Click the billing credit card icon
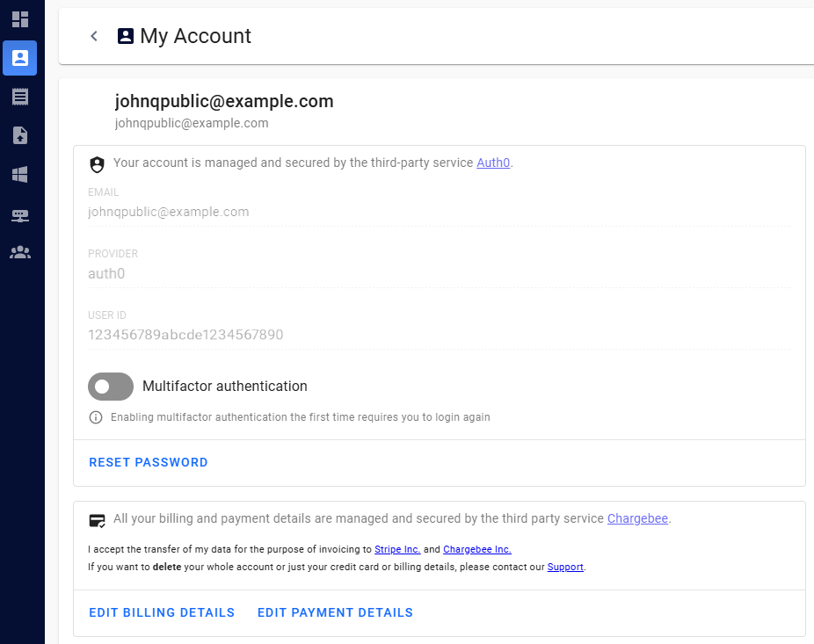Viewport: 814px width, 644px height. [97, 520]
